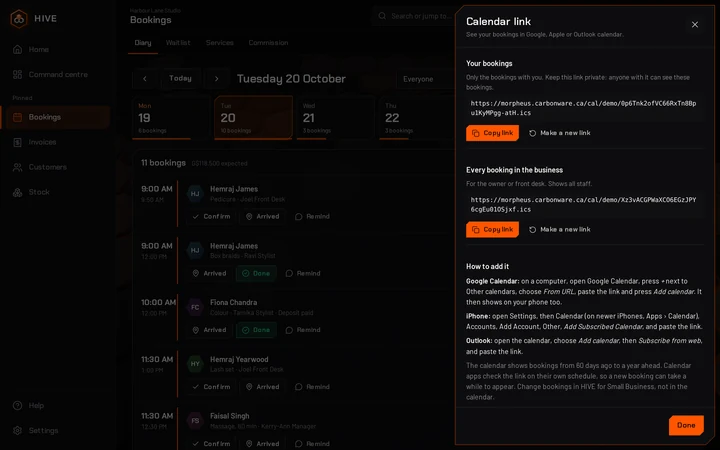Viewport: 720px width, 450px height.
Task: Open the Everyone staff filter dropdown
Action: tap(425, 79)
